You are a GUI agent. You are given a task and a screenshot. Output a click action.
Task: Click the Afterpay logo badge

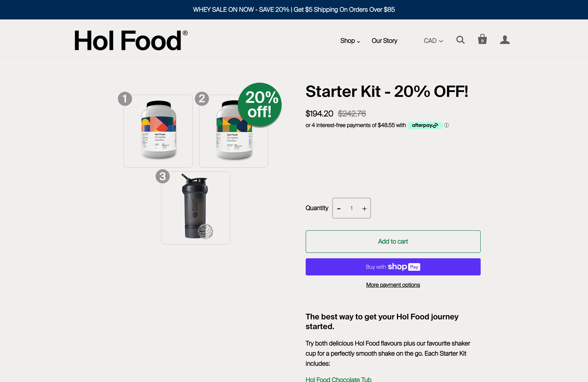(x=424, y=125)
